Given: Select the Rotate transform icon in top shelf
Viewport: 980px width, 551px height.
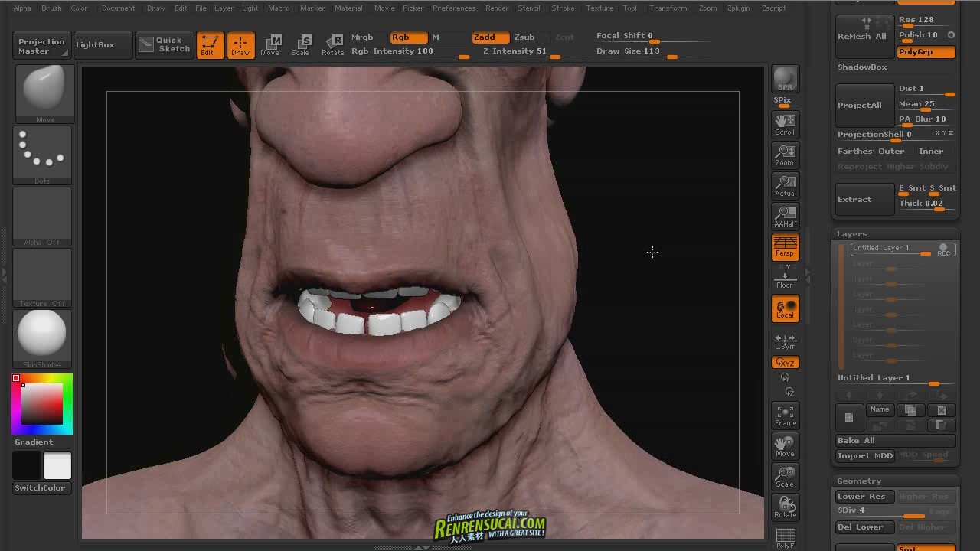Looking at the screenshot, I should click(x=333, y=45).
